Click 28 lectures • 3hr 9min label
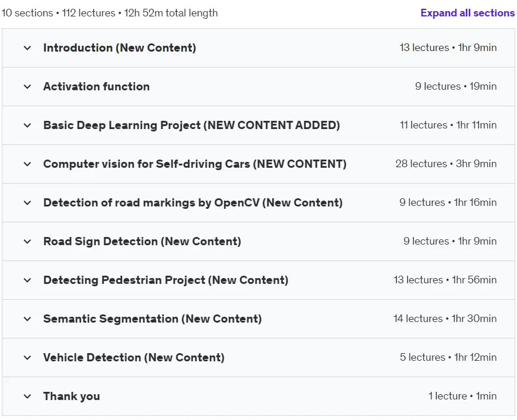The width and height of the screenshot is (517, 420). pos(446,164)
